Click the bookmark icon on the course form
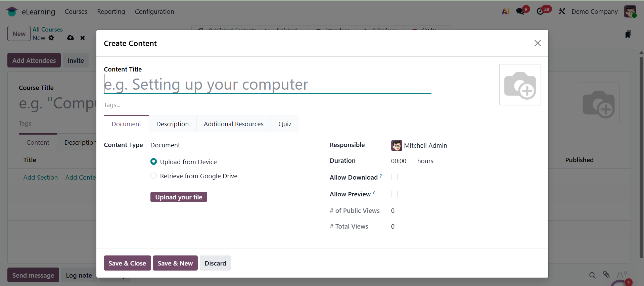 pyautogui.click(x=628, y=34)
